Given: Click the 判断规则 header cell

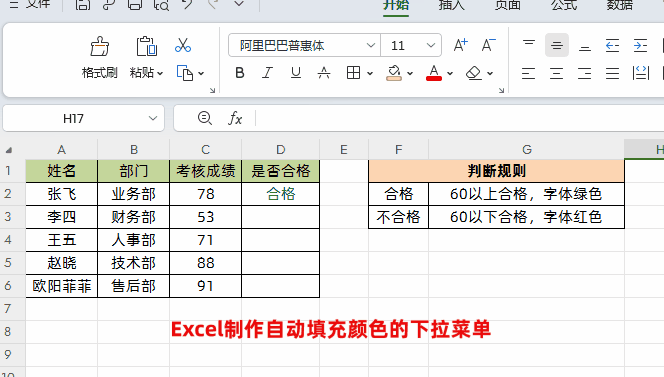Looking at the screenshot, I should [x=496, y=171].
